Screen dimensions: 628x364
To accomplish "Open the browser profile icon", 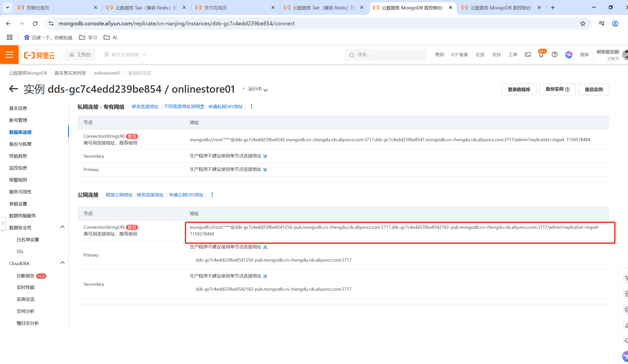I will 615,23.
